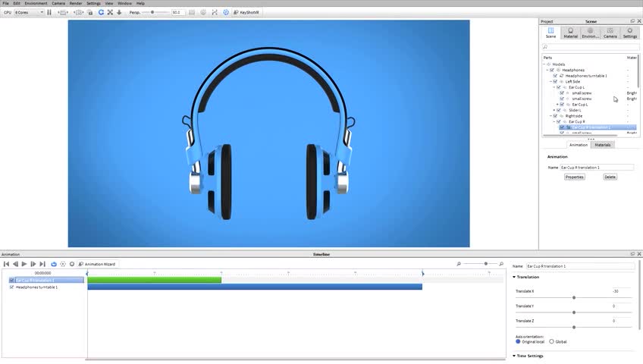Click the blue circular animation icon in toolbar

(x=226, y=12)
